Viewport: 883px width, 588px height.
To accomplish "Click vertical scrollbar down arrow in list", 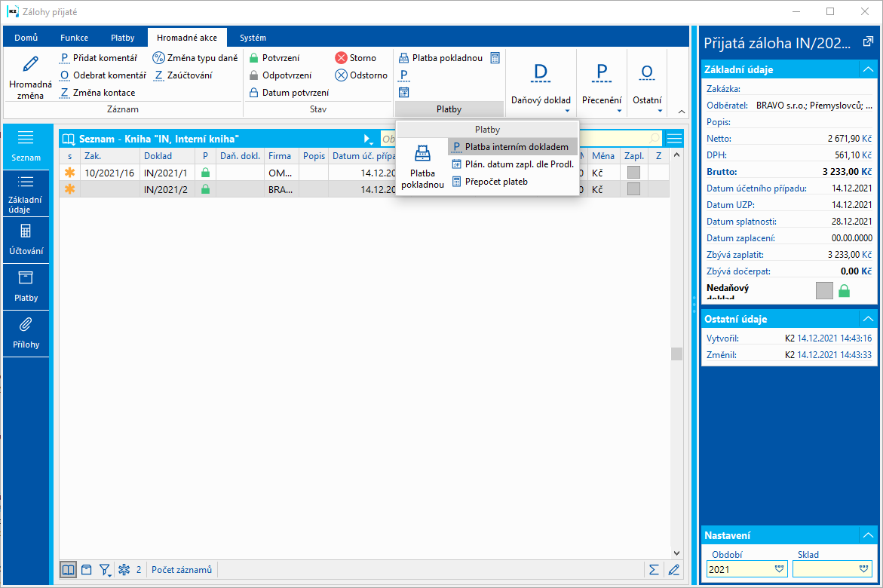I will (x=677, y=553).
